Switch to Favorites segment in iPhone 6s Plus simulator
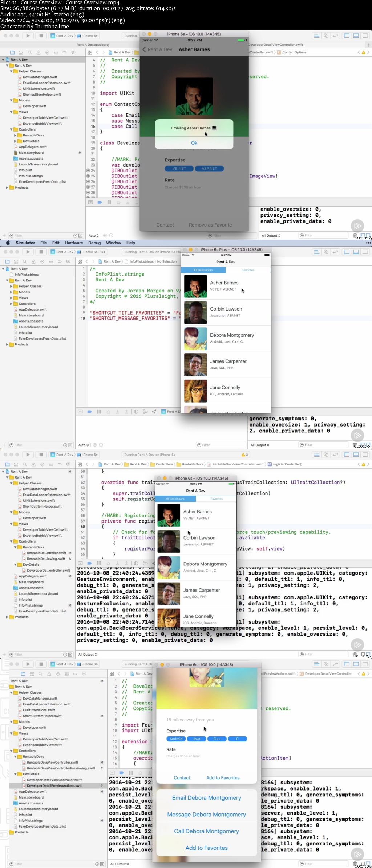This screenshot has height=868, width=372. click(x=248, y=270)
